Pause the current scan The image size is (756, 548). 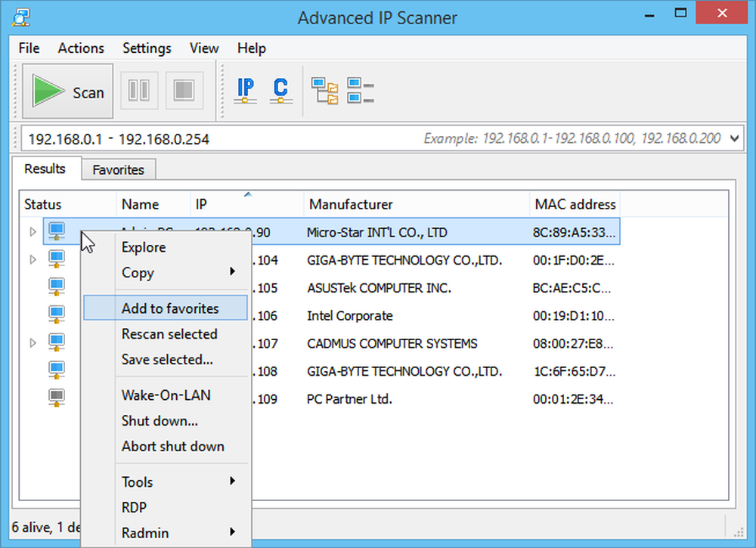click(x=139, y=90)
